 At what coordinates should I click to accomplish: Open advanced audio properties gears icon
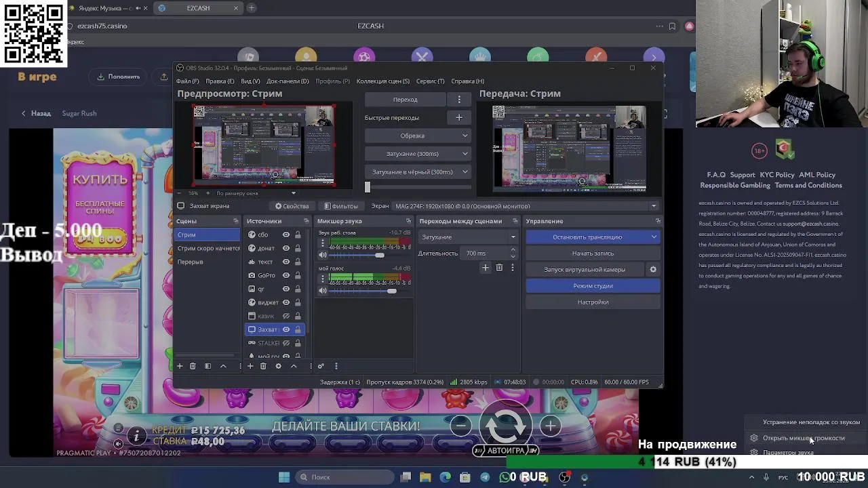(x=321, y=366)
